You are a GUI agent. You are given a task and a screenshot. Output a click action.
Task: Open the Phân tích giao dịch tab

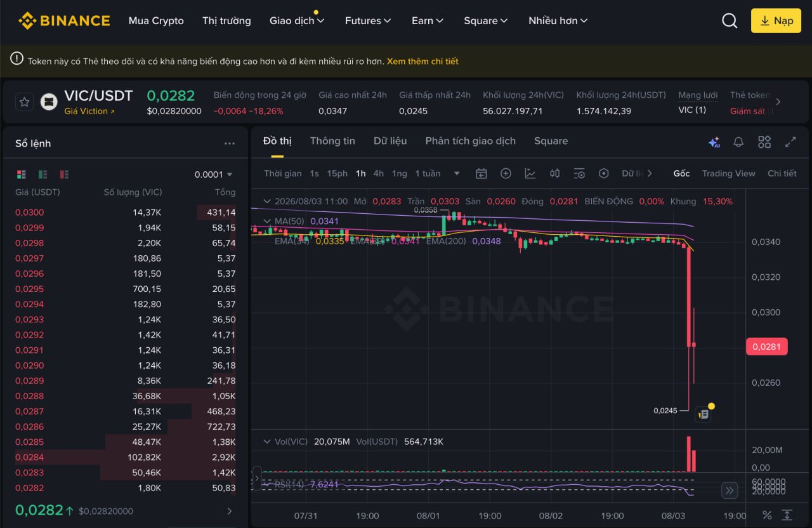471,141
